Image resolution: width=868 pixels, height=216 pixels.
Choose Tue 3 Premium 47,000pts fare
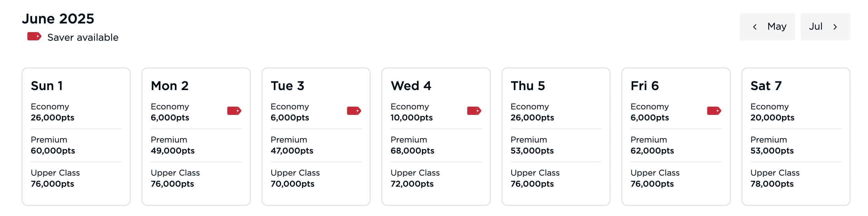(x=292, y=145)
